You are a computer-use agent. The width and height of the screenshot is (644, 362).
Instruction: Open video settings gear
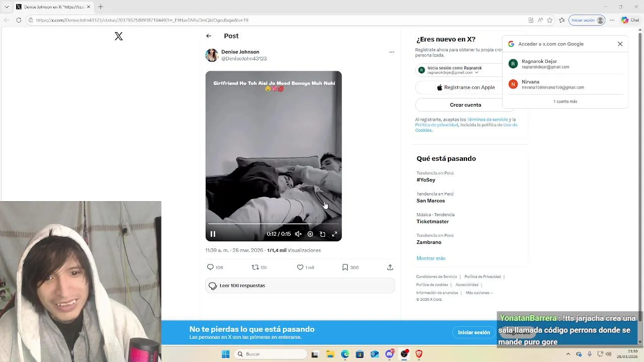click(310, 234)
